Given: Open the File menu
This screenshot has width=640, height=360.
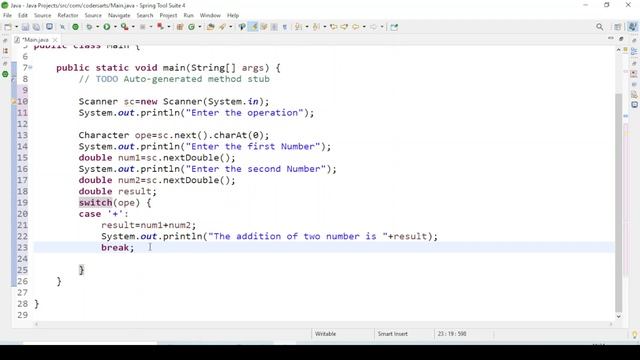Looking at the screenshot, I should click(7, 16).
